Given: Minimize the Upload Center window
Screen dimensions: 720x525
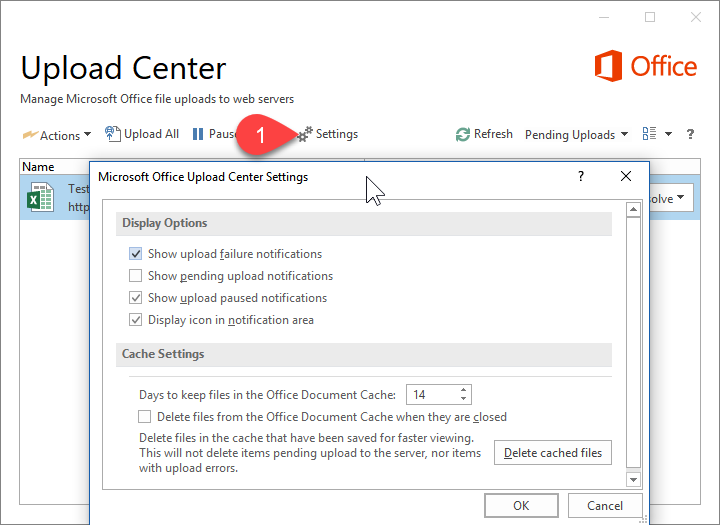Looking at the screenshot, I should 604,17.
